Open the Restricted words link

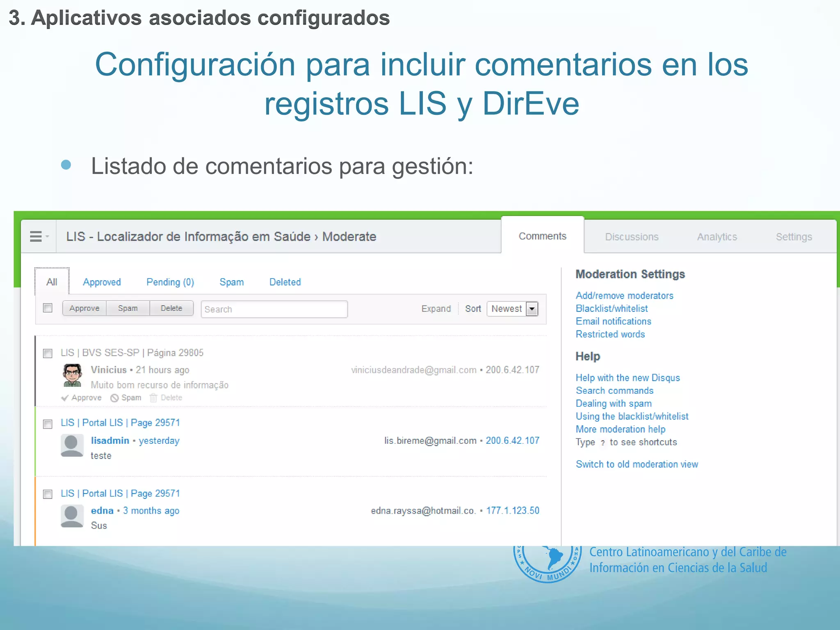click(610, 334)
